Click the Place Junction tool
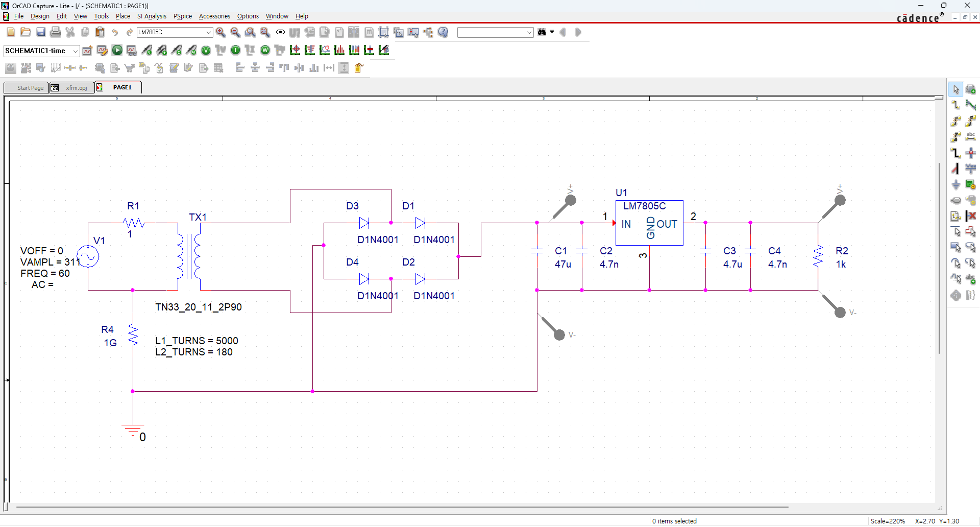The image size is (980, 527). point(971,153)
